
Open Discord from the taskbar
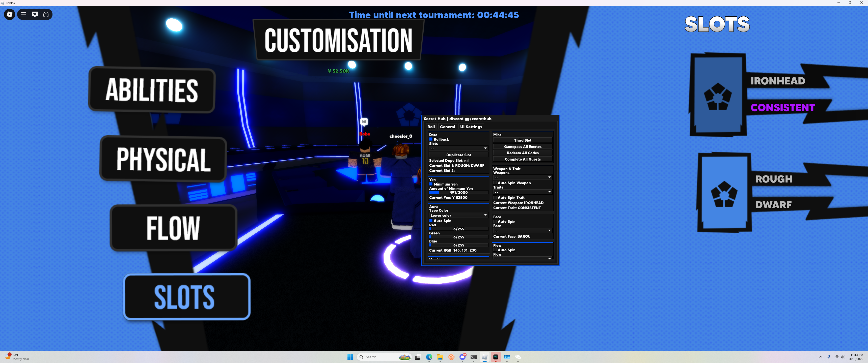point(462,357)
